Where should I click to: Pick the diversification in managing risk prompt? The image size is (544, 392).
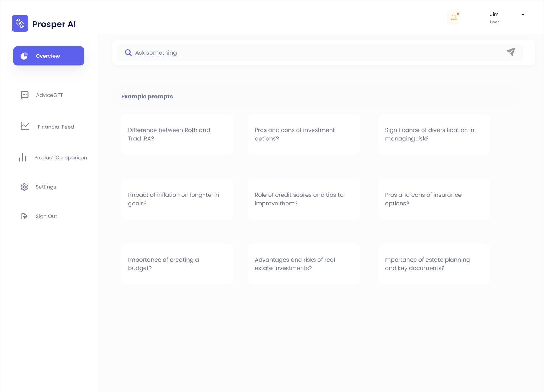[434, 134]
